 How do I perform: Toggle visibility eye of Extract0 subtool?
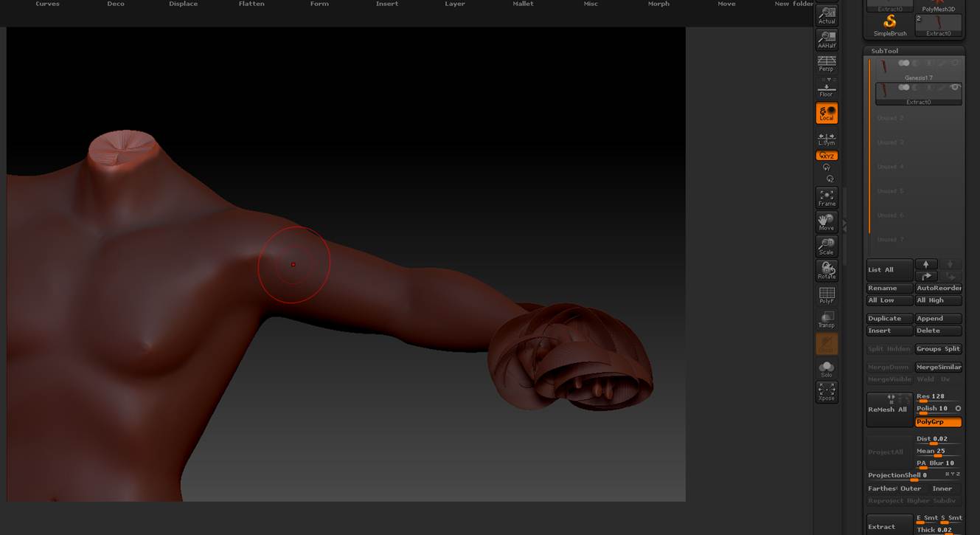pos(955,88)
